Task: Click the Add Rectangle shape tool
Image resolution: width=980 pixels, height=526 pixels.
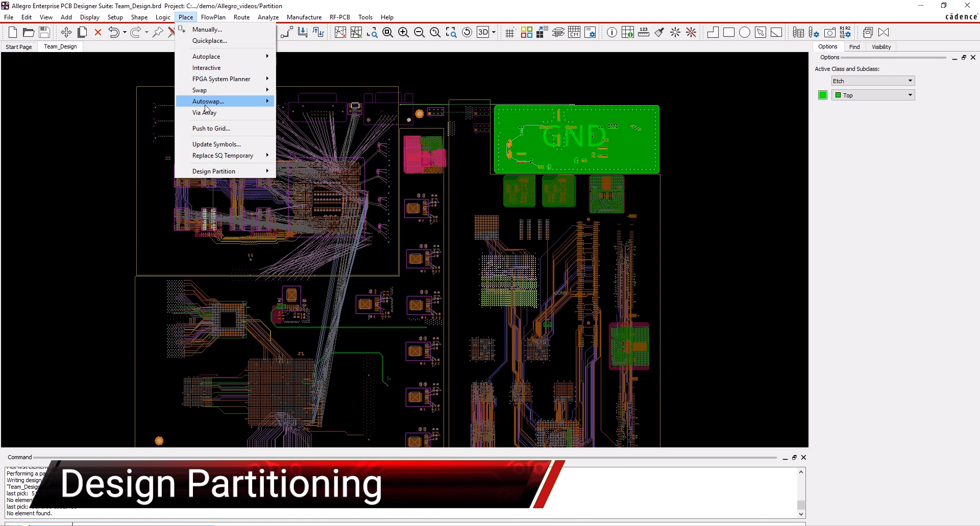Action: pos(729,33)
